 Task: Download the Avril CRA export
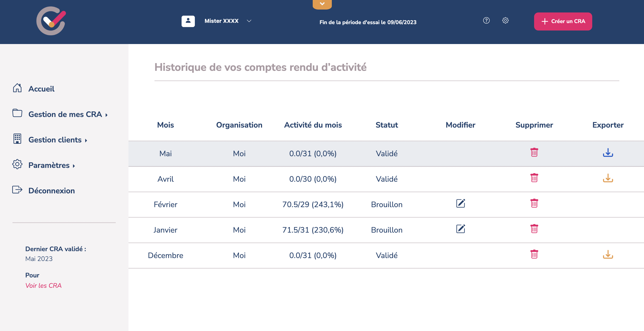pos(608,178)
